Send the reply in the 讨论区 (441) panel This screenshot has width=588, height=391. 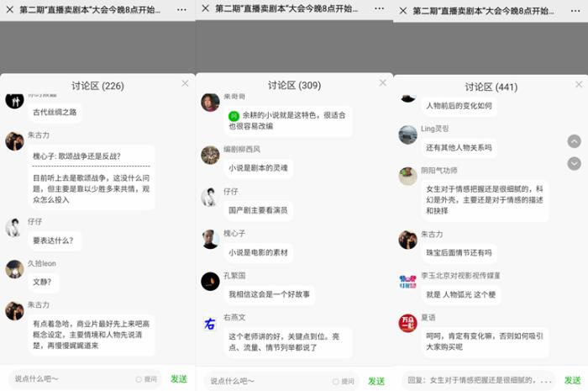tap(572, 380)
